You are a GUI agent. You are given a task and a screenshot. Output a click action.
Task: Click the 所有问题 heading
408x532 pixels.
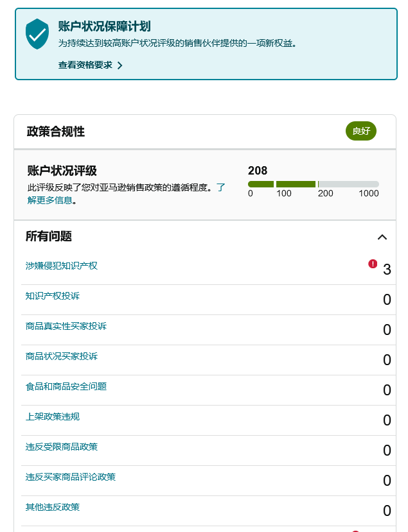(x=49, y=236)
